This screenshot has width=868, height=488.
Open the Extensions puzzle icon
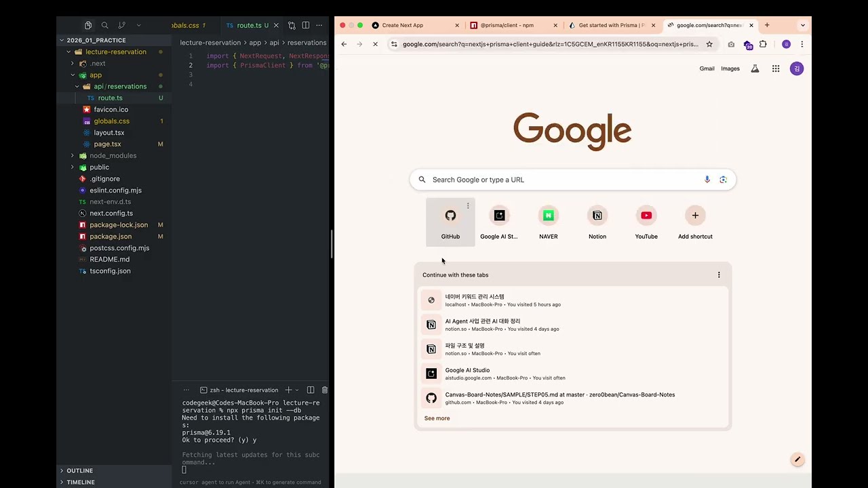point(763,44)
